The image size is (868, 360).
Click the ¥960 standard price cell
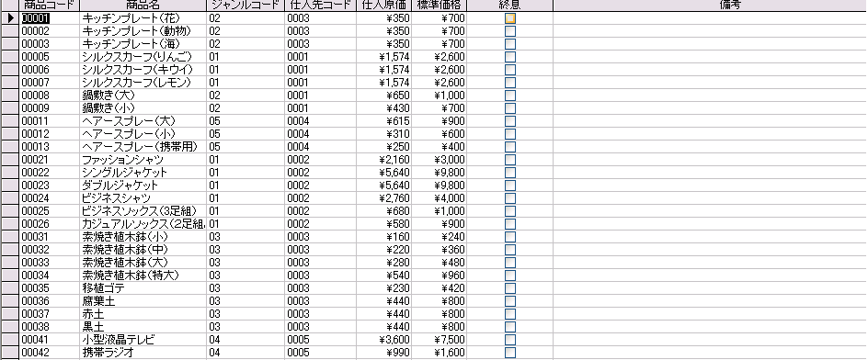tap(439, 275)
